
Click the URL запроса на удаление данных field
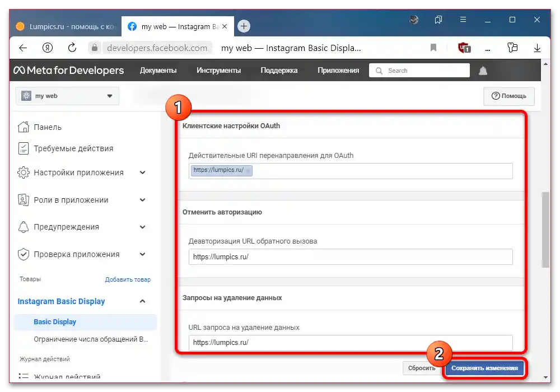pos(351,342)
